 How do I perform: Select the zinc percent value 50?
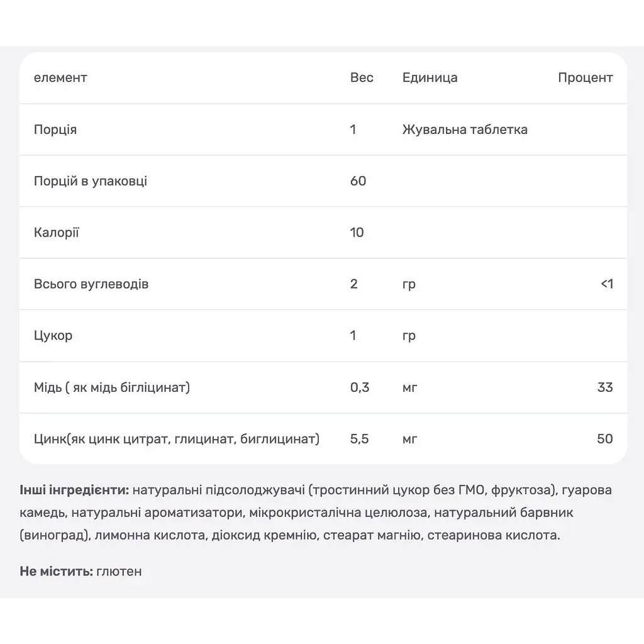pos(605,439)
